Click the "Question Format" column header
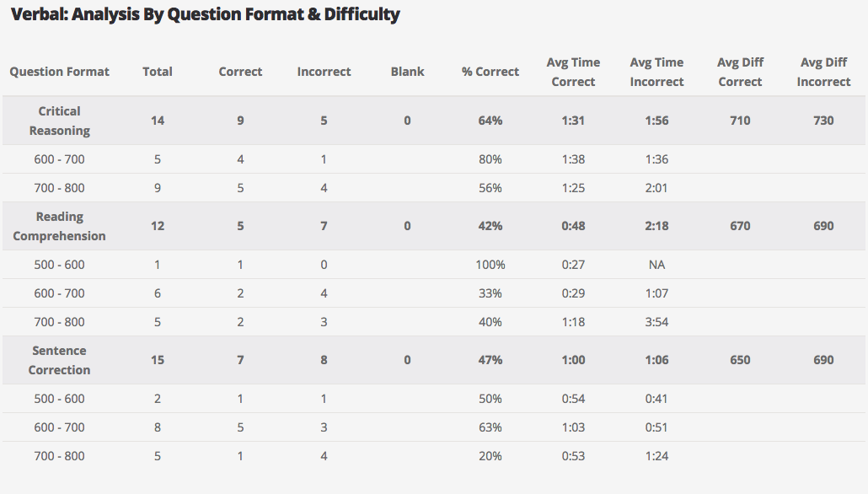The width and height of the screenshot is (868, 494). 60,72
